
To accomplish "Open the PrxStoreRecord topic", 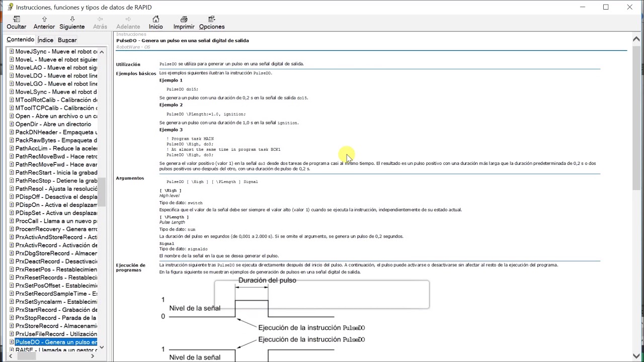I will (56, 326).
